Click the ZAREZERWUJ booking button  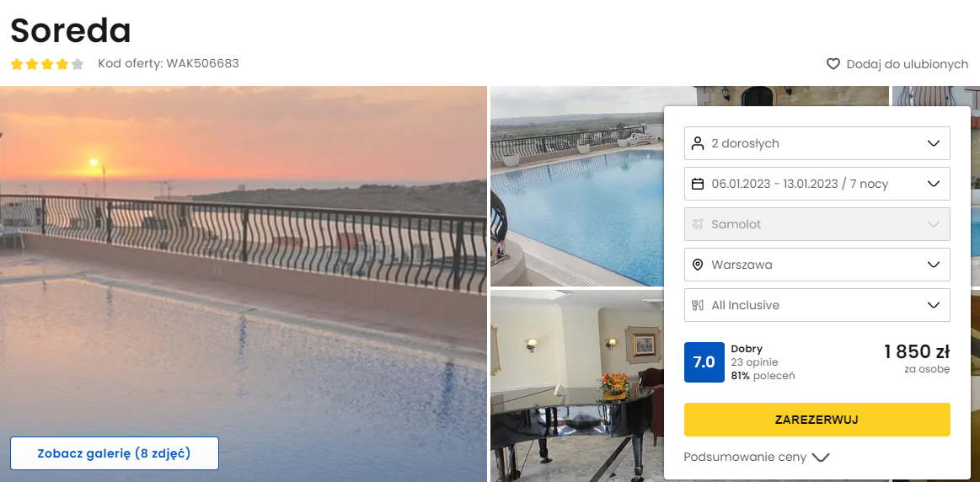pos(817,420)
